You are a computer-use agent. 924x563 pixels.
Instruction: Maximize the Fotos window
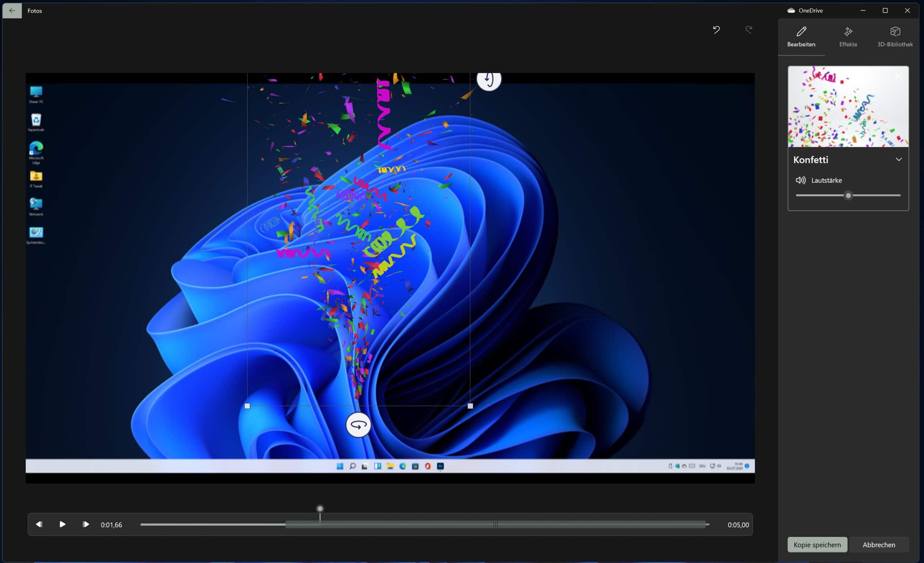[x=885, y=10]
